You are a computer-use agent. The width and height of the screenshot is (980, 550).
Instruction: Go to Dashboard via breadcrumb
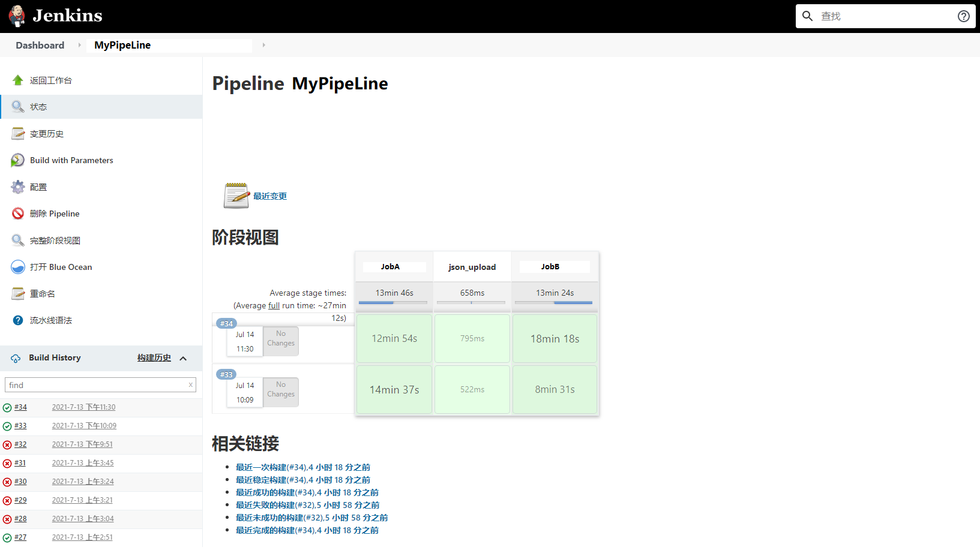tap(40, 45)
